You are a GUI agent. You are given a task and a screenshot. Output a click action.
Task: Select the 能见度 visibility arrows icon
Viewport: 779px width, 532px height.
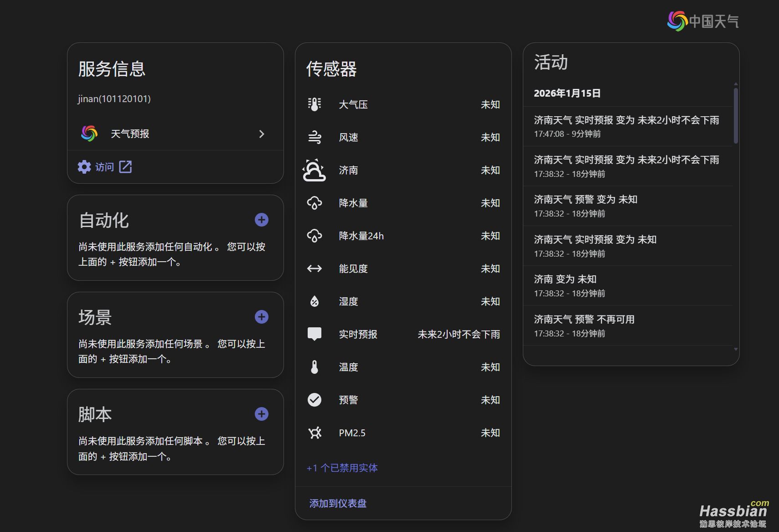point(314,269)
